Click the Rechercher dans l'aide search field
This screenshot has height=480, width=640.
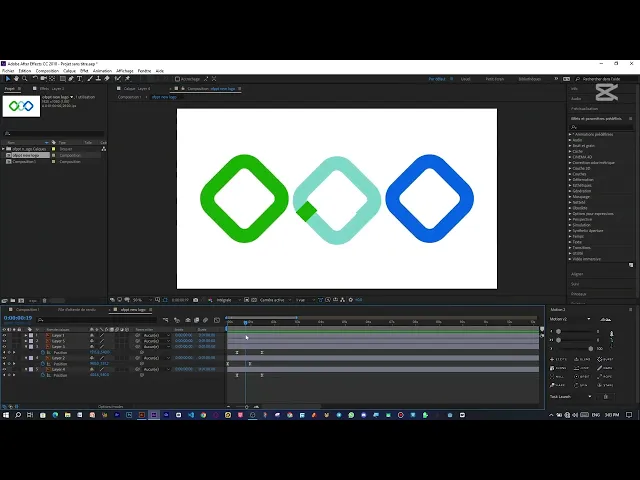(x=606, y=79)
